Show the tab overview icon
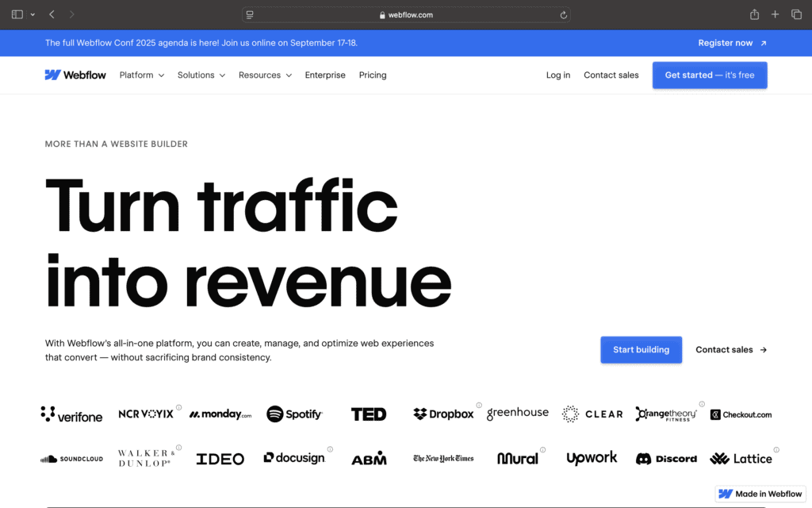The image size is (812, 508). (796, 14)
